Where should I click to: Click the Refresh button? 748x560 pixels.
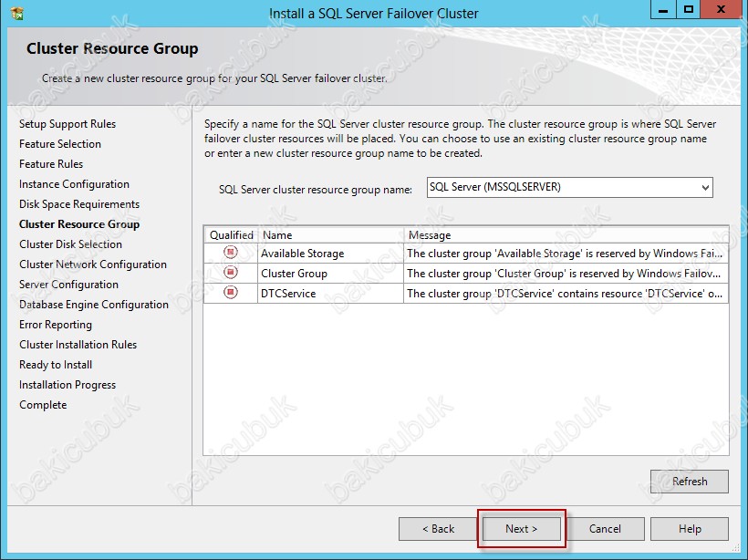click(x=690, y=482)
